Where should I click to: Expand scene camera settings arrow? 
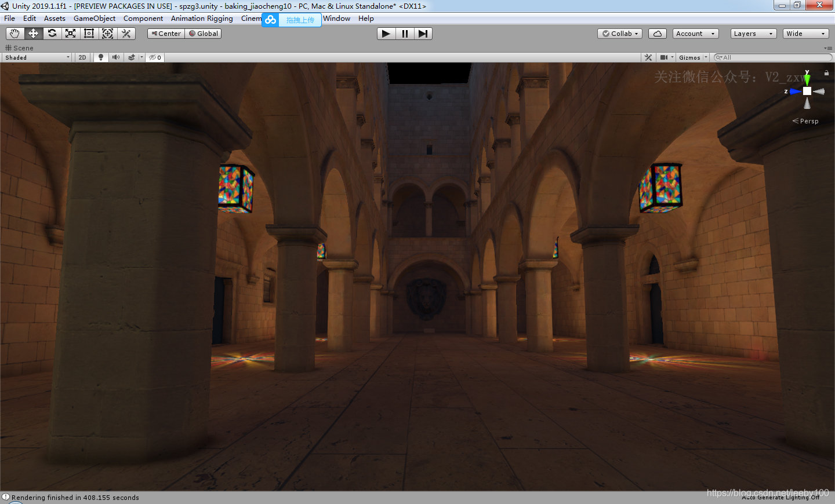point(672,57)
